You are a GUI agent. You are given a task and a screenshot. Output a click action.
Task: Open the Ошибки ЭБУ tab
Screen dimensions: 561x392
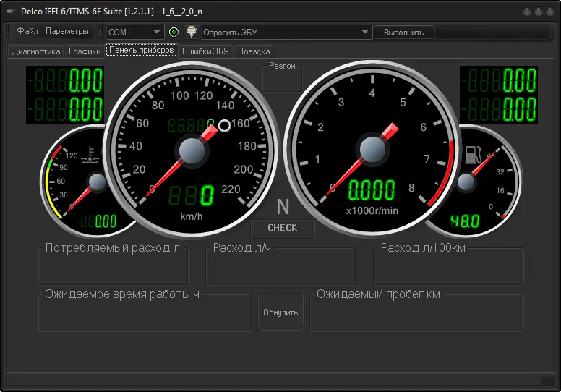(x=205, y=51)
